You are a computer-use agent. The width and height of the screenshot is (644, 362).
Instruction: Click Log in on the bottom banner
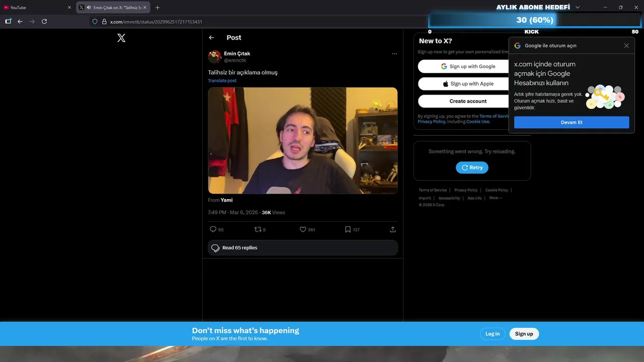pos(493,334)
